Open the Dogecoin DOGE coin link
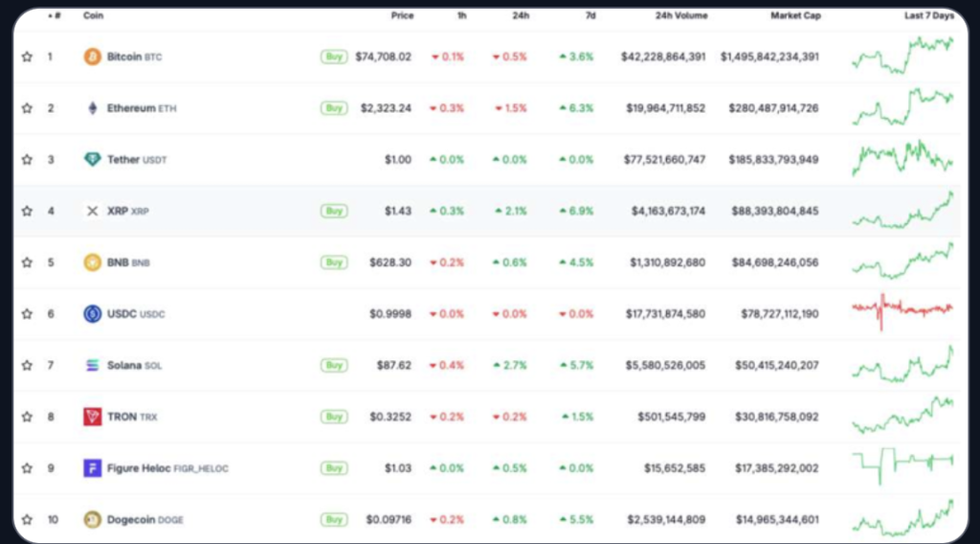The height and width of the screenshot is (544, 980). [145, 520]
